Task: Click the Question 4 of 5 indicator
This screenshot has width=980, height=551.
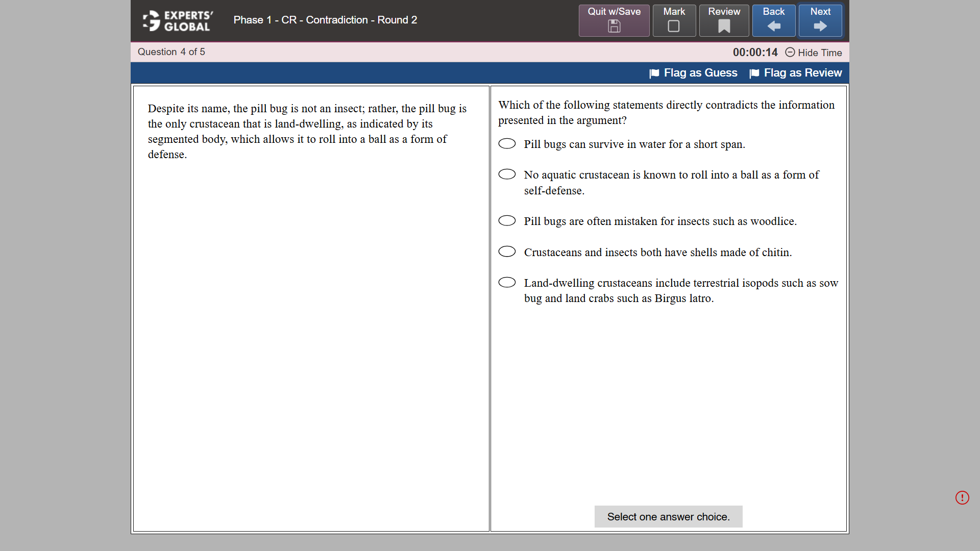Action: (171, 52)
